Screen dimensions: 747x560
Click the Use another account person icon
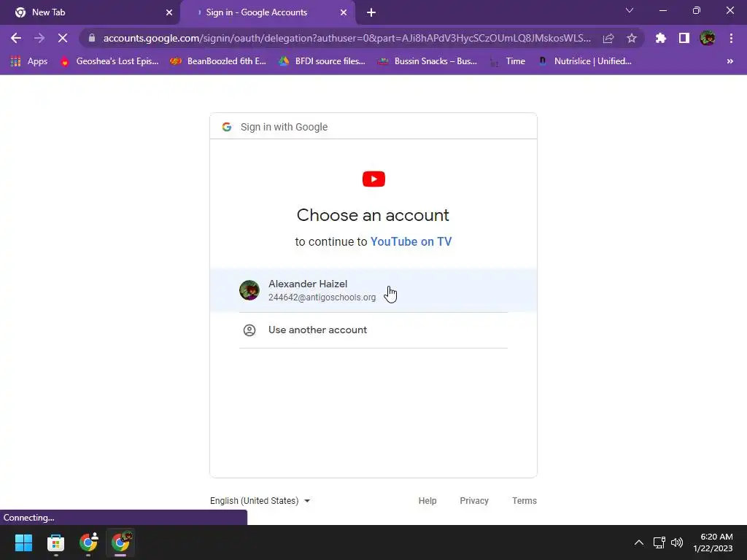tap(249, 330)
